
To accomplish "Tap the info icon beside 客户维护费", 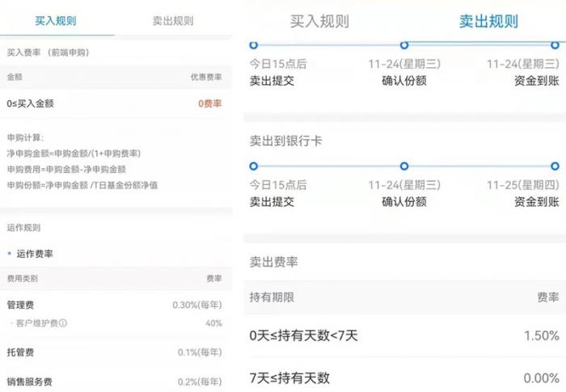I will click(63, 323).
